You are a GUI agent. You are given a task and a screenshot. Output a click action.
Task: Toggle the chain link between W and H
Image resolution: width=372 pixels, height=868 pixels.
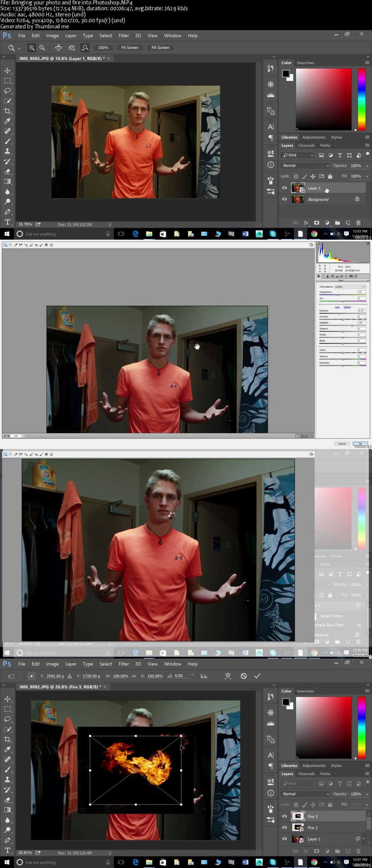[134, 676]
